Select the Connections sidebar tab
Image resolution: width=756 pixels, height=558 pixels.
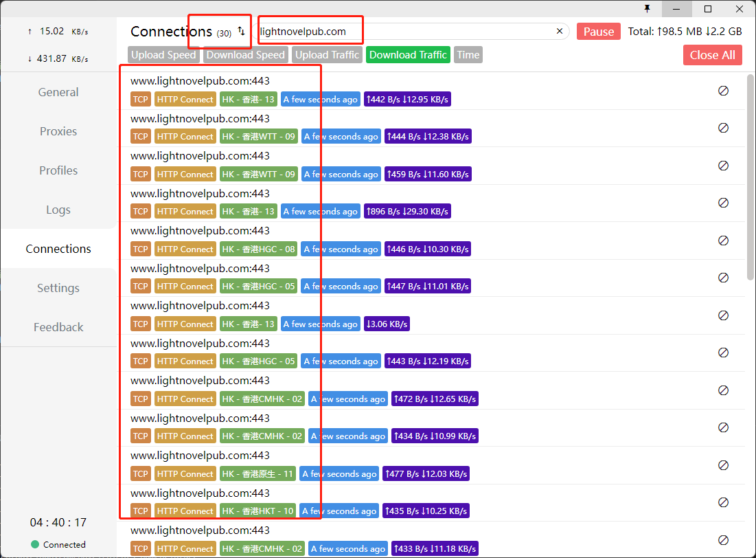tap(58, 249)
